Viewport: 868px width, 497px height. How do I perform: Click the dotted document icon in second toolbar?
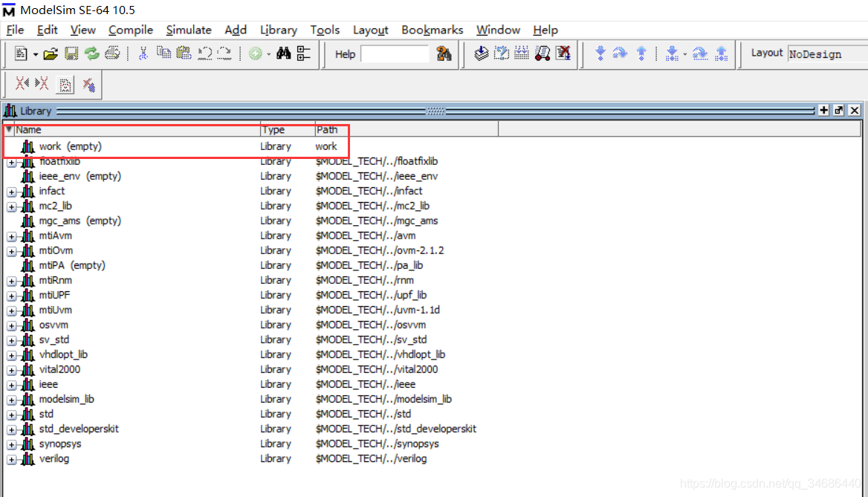(65, 85)
